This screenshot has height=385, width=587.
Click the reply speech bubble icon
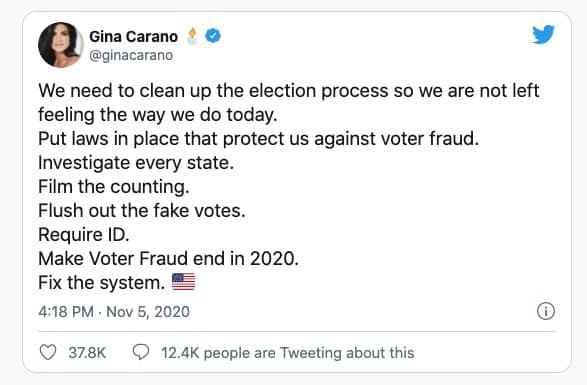tap(141, 352)
